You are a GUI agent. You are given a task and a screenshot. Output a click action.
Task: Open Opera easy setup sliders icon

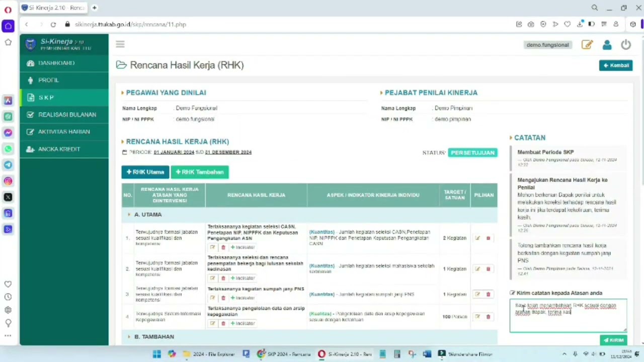(604, 24)
